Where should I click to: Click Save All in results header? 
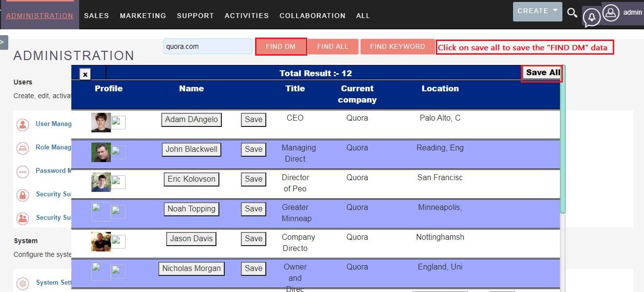542,73
